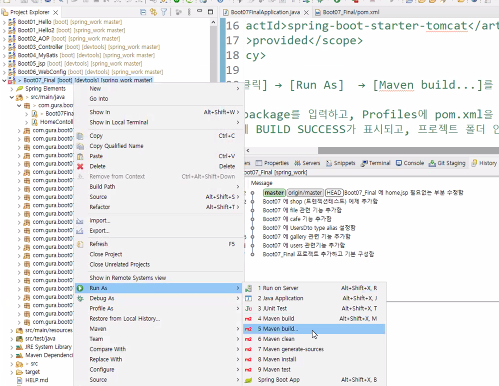Collapse all in Project Explorer toolbar
Screen dimensions: 499x386
point(143,12)
